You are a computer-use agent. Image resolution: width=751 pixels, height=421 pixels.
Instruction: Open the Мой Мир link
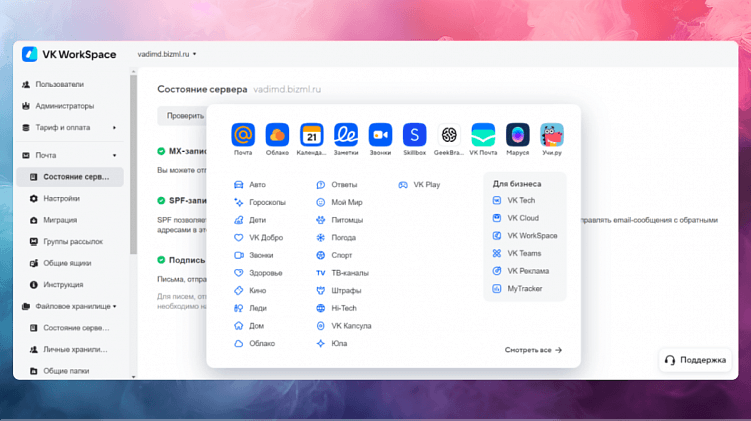347,203
